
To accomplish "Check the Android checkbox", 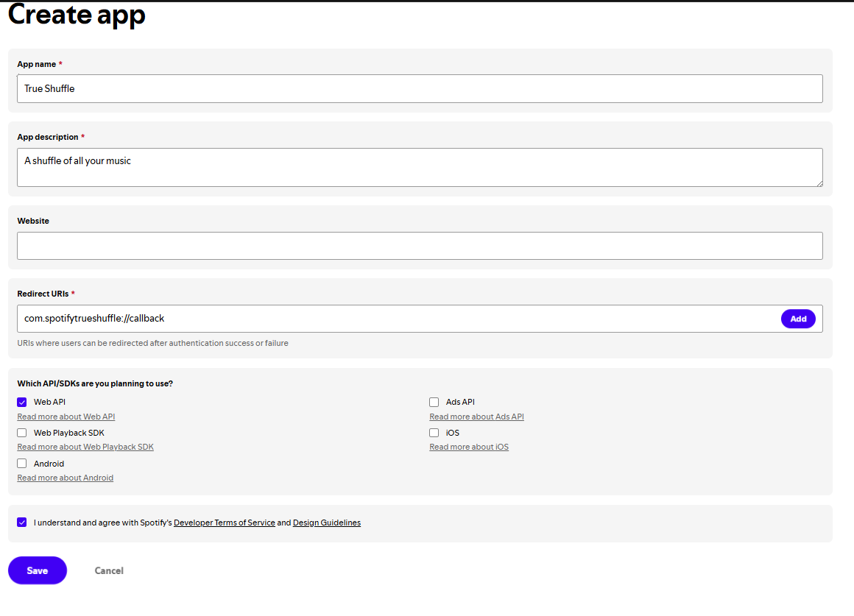I will pos(22,464).
